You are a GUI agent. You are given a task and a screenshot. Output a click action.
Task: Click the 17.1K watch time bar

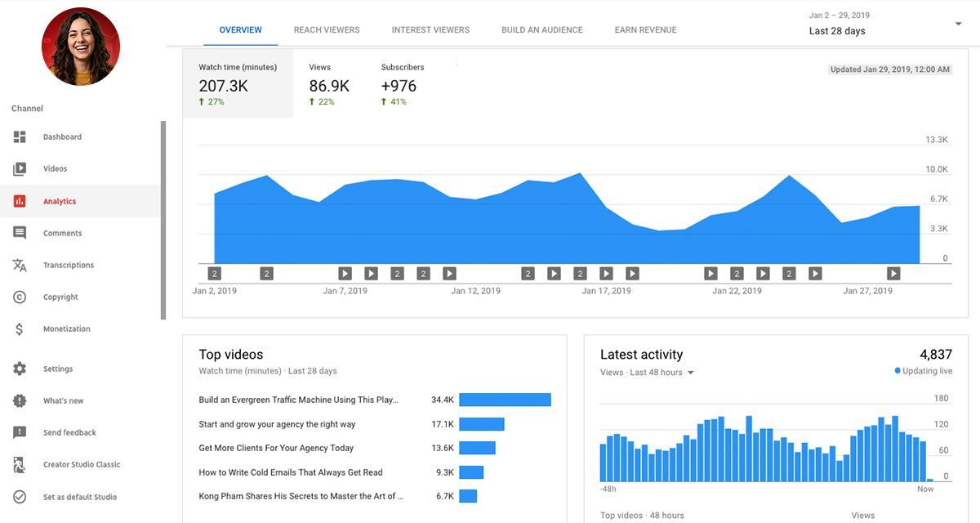pyautogui.click(x=482, y=424)
